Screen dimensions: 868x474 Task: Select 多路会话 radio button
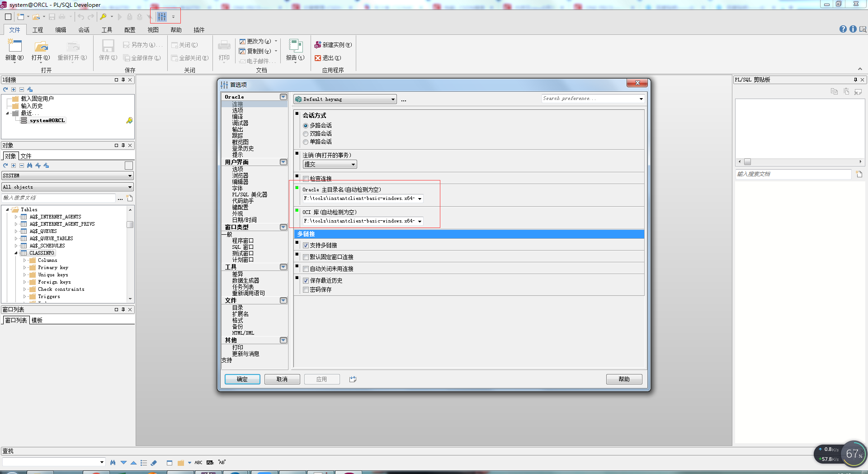click(x=306, y=126)
